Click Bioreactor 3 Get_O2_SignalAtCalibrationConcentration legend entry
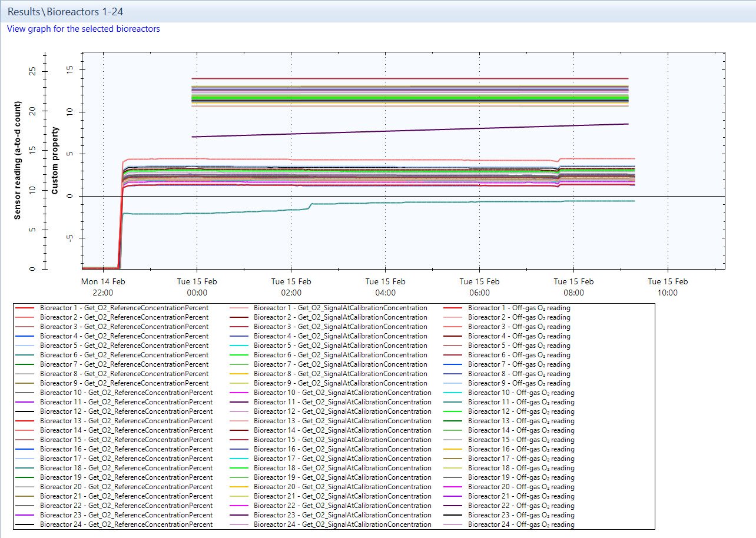The image size is (756, 538). [x=340, y=327]
